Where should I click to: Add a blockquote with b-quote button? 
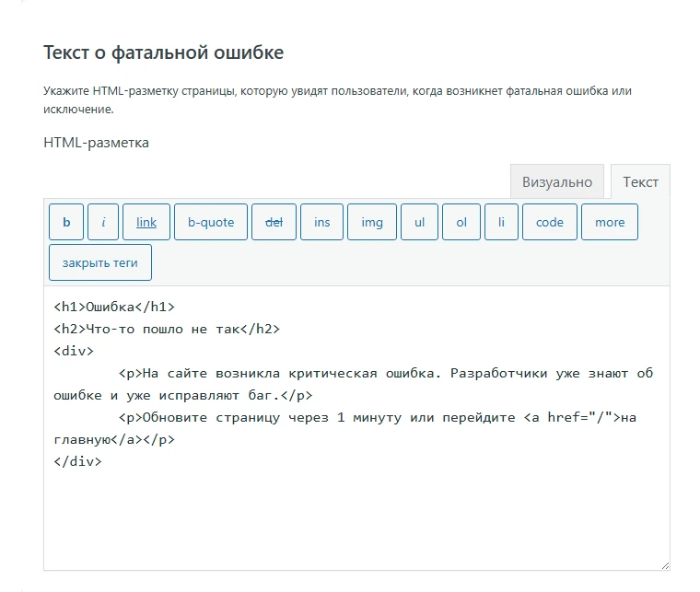(x=211, y=222)
